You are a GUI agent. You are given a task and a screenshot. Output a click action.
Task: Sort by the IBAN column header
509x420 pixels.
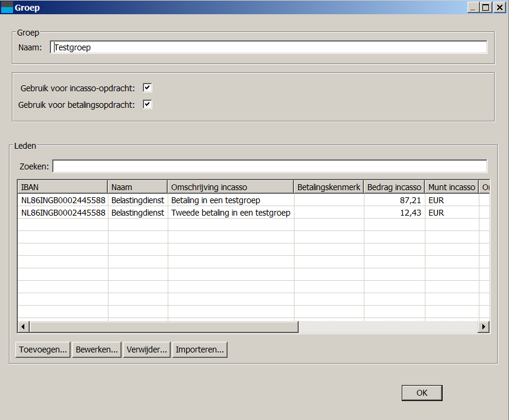62,187
